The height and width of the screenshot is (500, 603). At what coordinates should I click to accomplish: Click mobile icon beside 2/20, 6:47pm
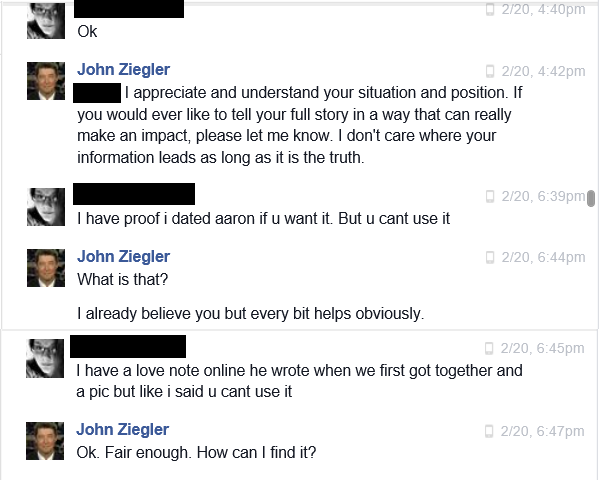coord(489,431)
